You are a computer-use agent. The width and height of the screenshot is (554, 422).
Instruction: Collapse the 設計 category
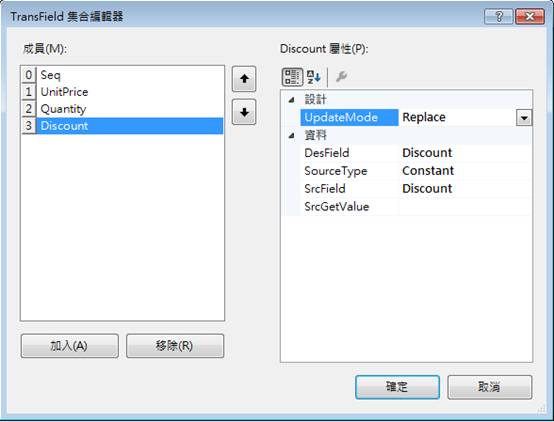pyautogui.click(x=291, y=100)
